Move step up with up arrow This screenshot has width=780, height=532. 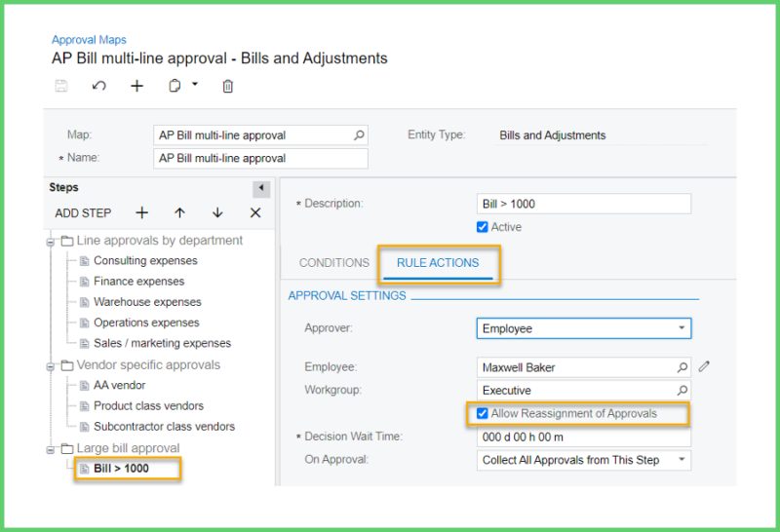pos(179,212)
